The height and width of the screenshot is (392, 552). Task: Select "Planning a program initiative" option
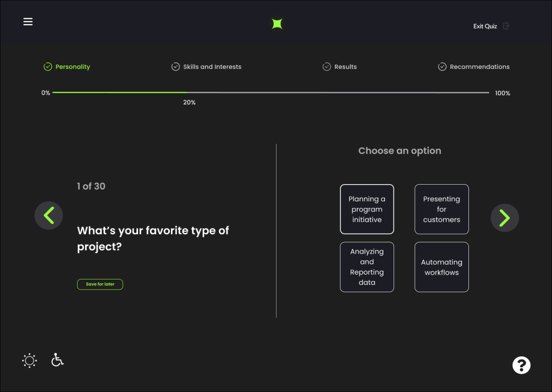367,209
